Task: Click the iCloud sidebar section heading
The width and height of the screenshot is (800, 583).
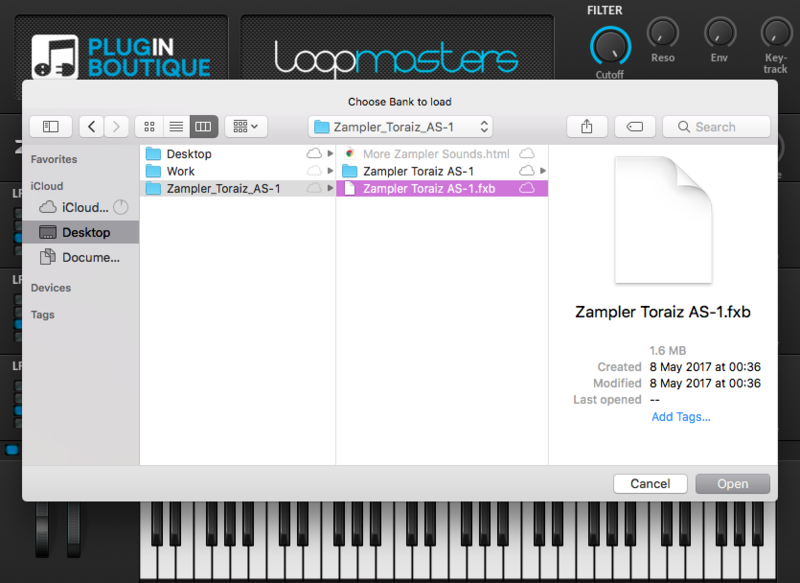Action: tap(46, 186)
